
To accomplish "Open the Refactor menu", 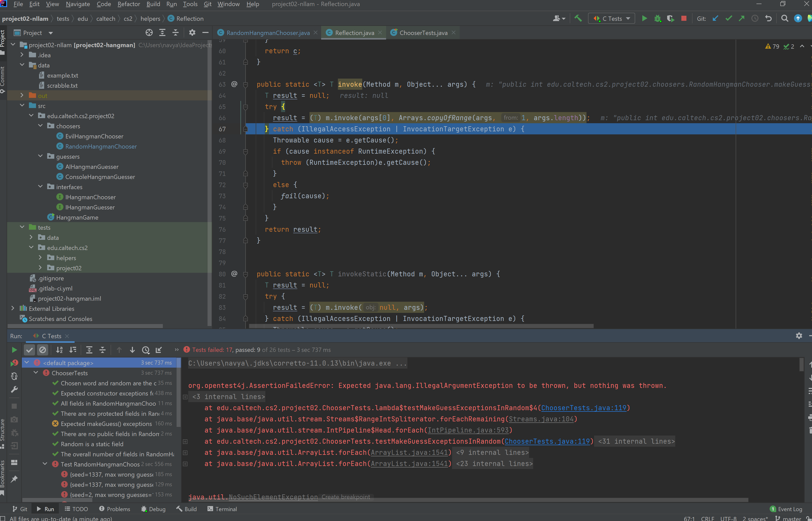I will pyautogui.click(x=128, y=4).
